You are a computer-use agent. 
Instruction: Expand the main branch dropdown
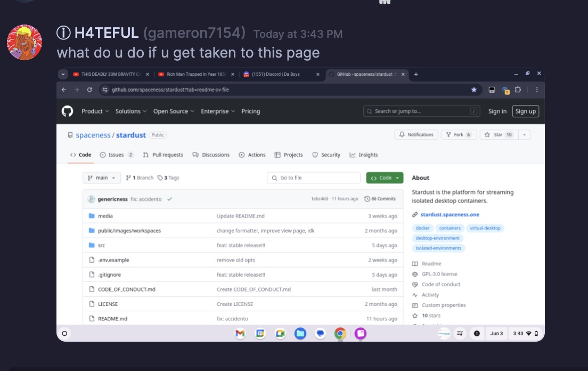[x=102, y=178]
